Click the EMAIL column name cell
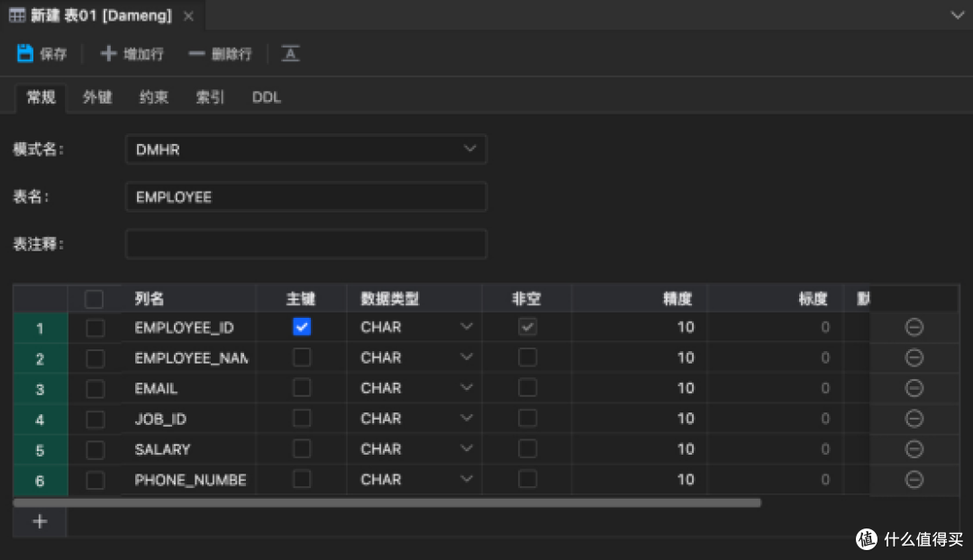 click(188, 388)
